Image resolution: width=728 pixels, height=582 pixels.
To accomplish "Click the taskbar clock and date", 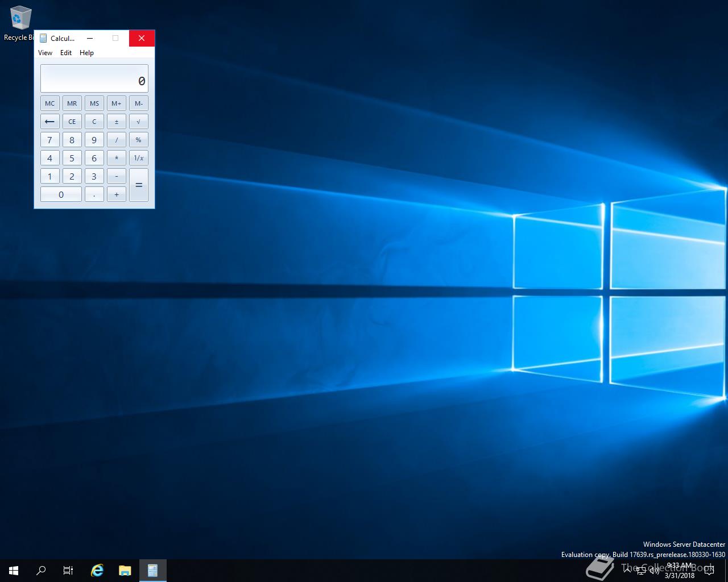I will coord(680,571).
